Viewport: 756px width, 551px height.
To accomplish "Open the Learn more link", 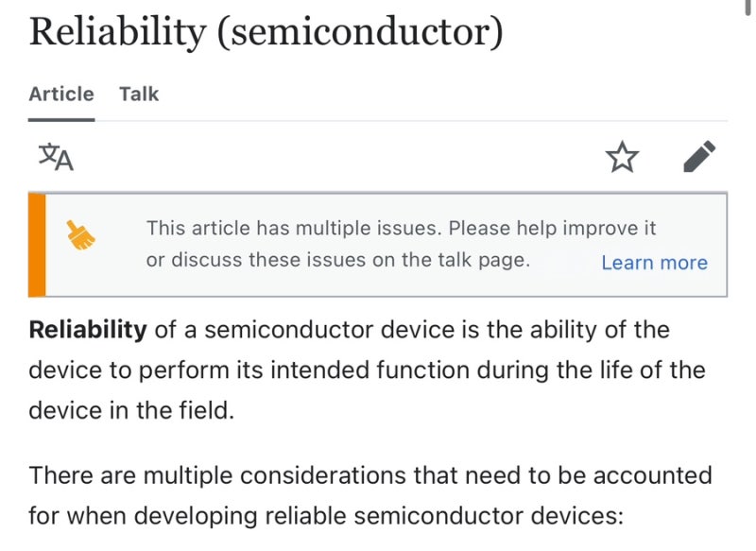I will (654, 263).
